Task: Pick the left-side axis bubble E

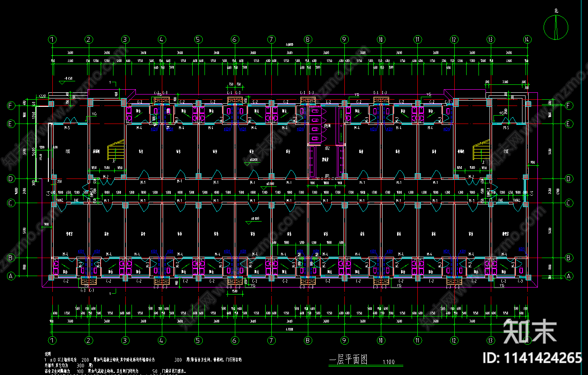Action: 10,124
